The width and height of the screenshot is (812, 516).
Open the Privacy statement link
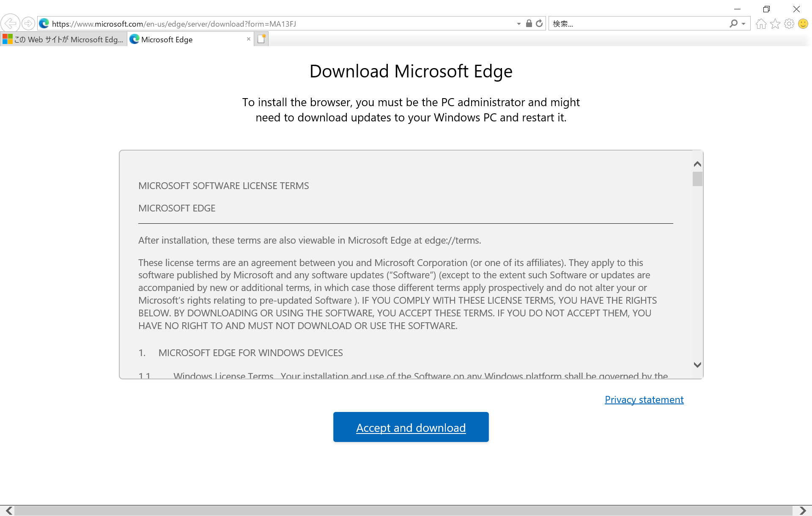pos(644,400)
